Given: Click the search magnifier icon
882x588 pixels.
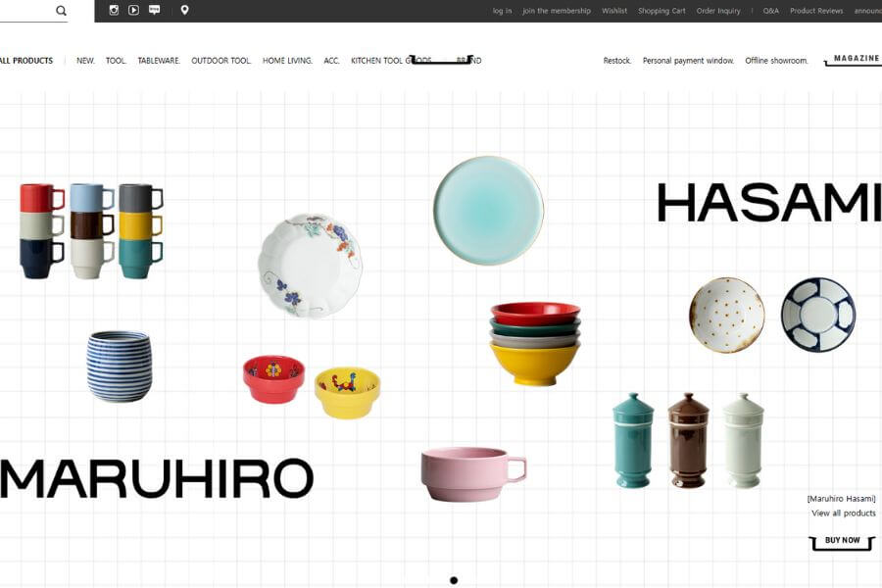Looking at the screenshot, I should coord(61,11).
